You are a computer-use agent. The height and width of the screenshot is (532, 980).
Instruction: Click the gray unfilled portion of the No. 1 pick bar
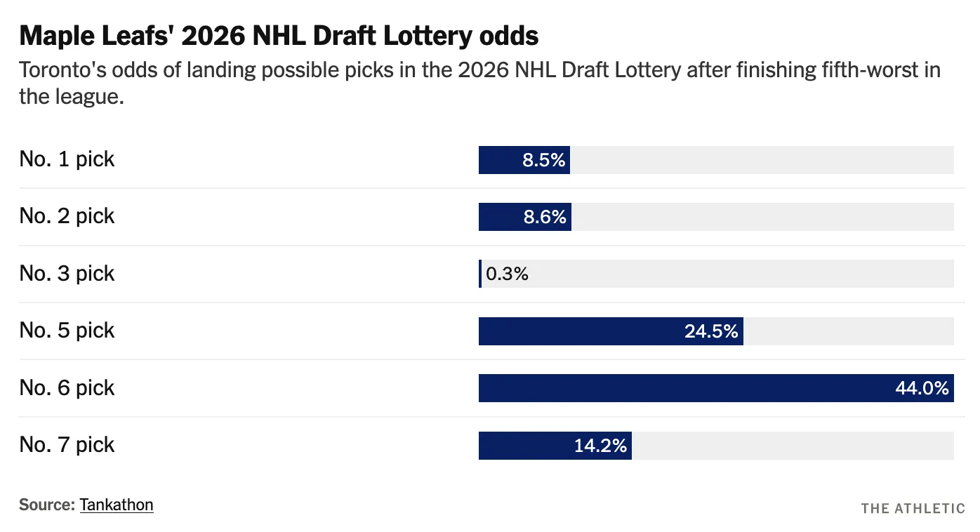point(762,160)
